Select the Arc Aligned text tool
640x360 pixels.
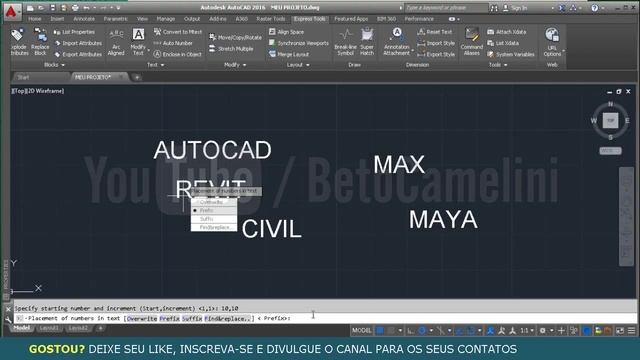[x=116, y=42]
